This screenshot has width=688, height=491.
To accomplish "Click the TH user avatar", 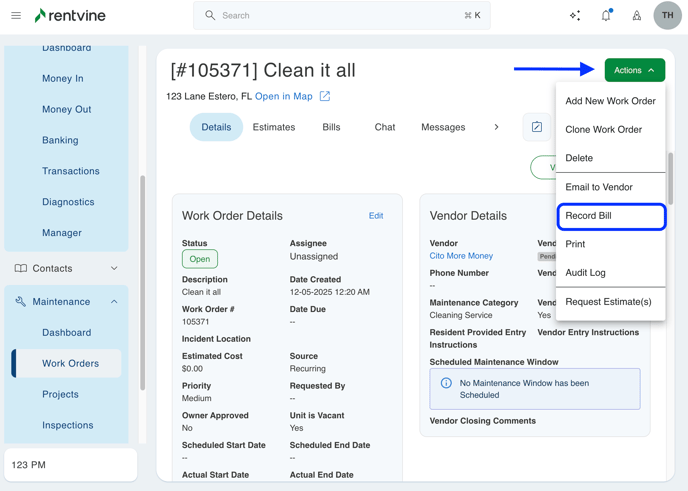I will click(x=667, y=16).
